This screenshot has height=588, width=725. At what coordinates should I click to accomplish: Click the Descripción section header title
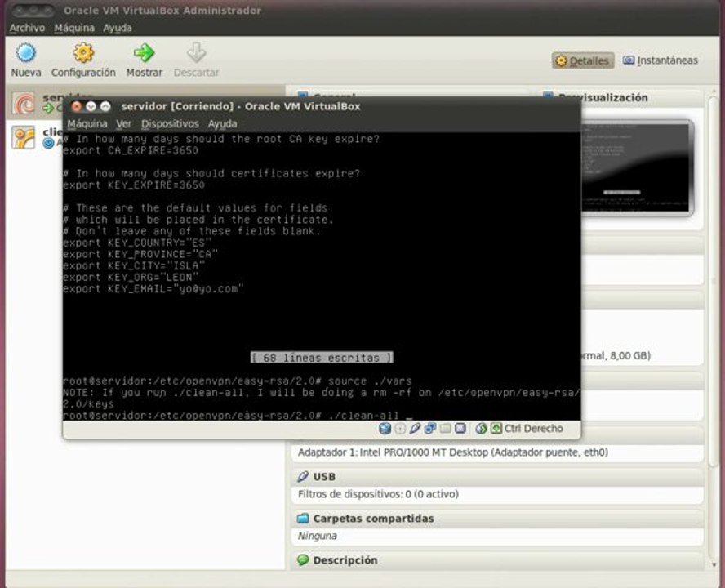point(345,559)
